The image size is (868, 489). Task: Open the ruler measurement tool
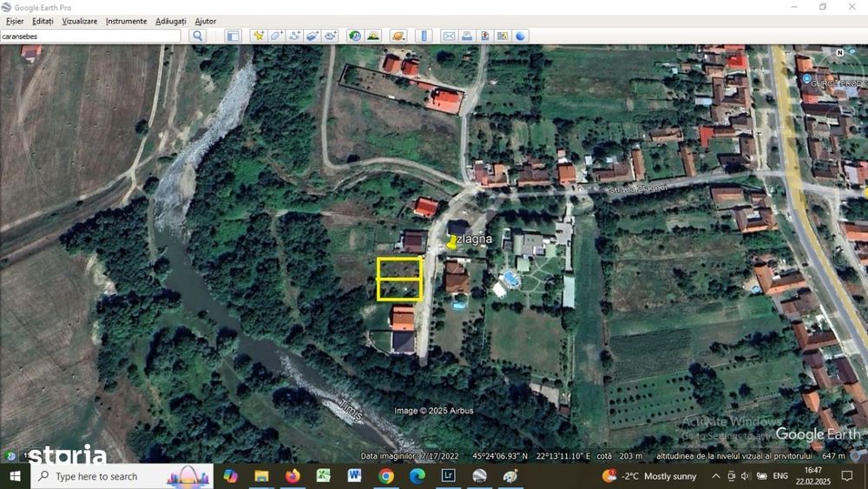pyautogui.click(x=424, y=36)
